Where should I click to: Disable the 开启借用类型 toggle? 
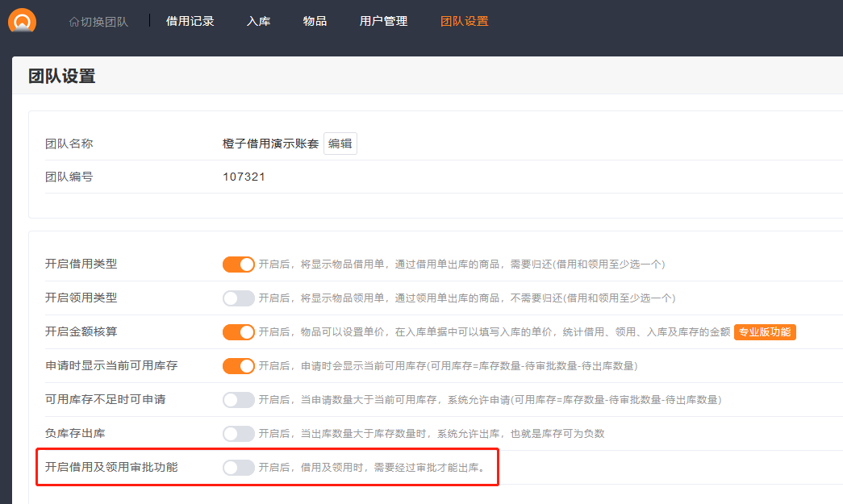[239, 264]
